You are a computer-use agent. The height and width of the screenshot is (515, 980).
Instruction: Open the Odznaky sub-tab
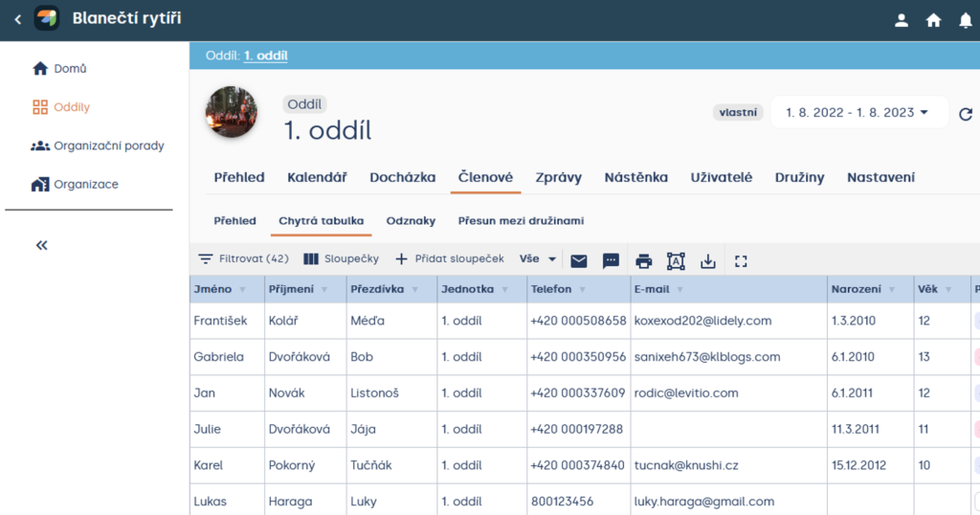(x=411, y=220)
